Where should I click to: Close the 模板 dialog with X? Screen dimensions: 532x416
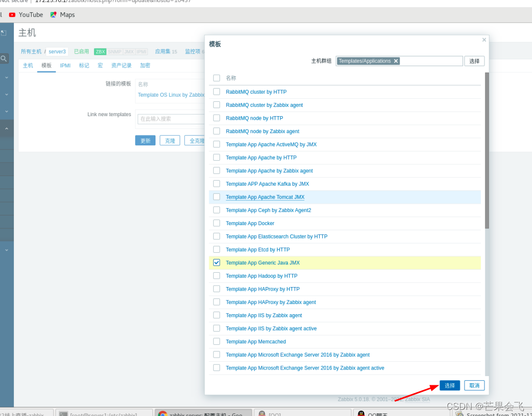click(x=484, y=40)
